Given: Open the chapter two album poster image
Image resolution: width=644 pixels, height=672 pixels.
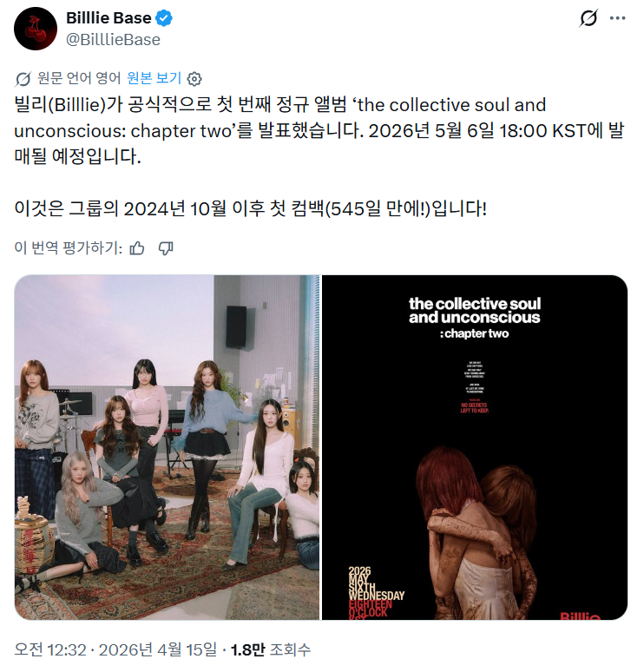Looking at the screenshot, I should tap(475, 447).
